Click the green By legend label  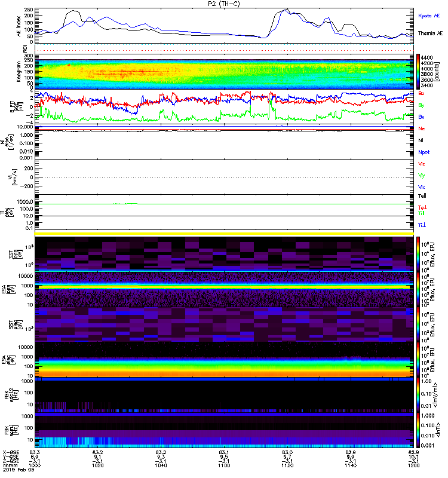pyautogui.click(x=421, y=106)
